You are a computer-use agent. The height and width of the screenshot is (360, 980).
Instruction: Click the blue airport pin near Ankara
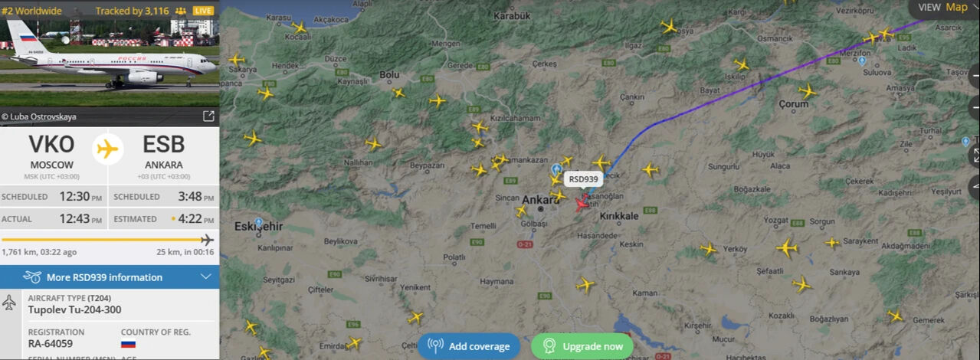click(x=556, y=169)
